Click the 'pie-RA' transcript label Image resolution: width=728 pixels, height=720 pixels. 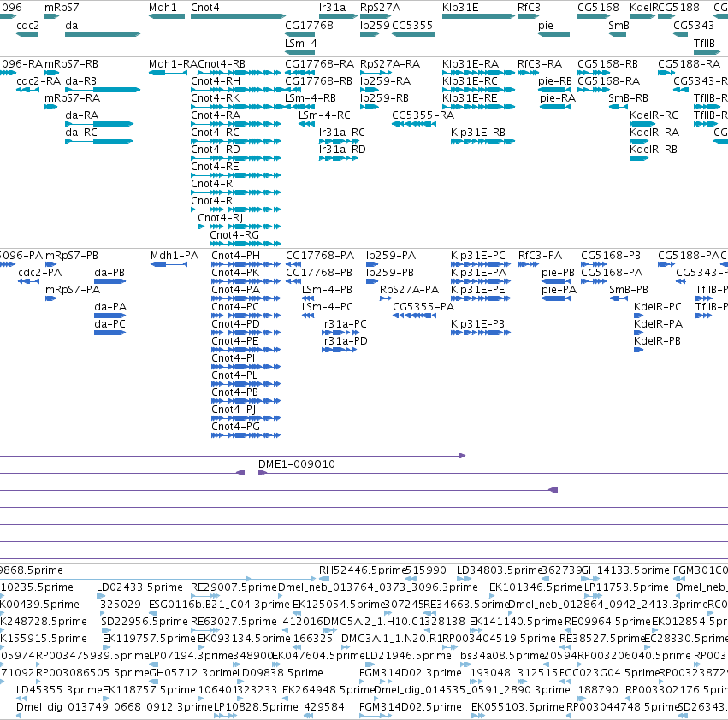(558, 98)
